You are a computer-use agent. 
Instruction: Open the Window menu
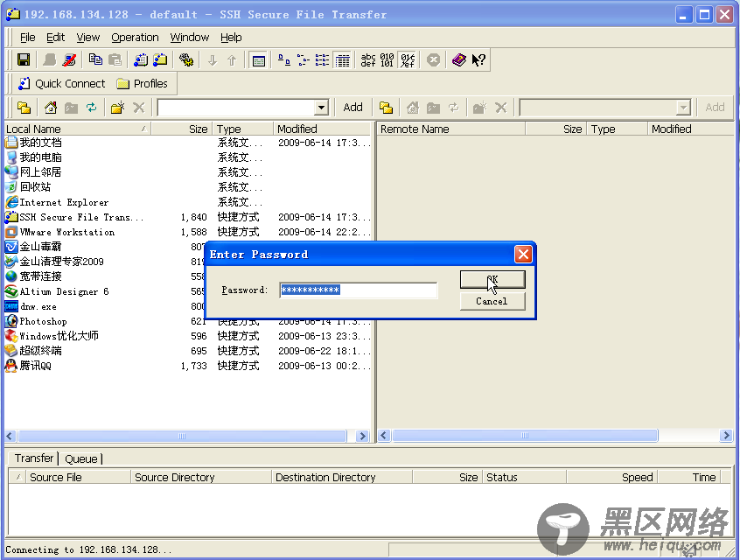(x=190, y=38)
